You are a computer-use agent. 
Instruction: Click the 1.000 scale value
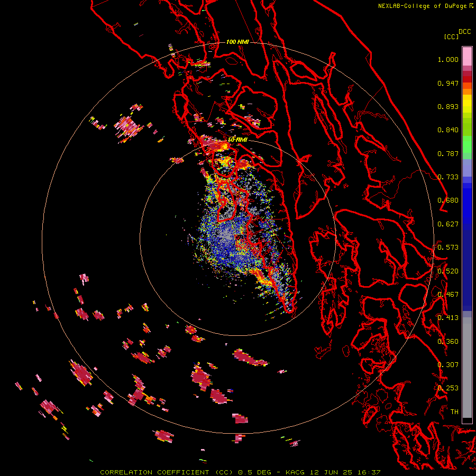click(448, 59)
